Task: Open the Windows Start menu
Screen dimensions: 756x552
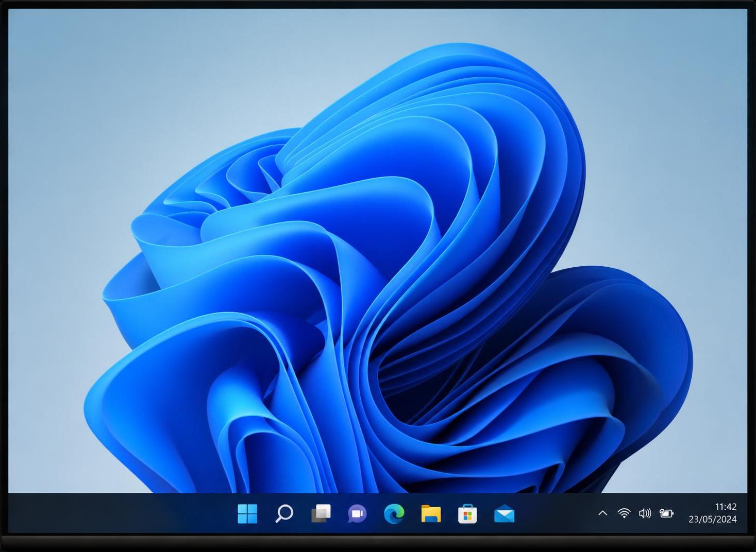Action: pyautogui.click(x=247, y=513)
